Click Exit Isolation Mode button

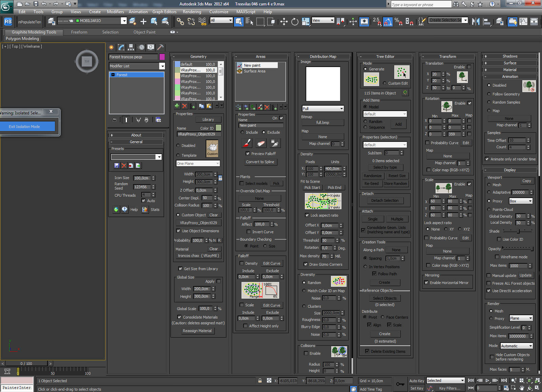(x=27, y=127)
